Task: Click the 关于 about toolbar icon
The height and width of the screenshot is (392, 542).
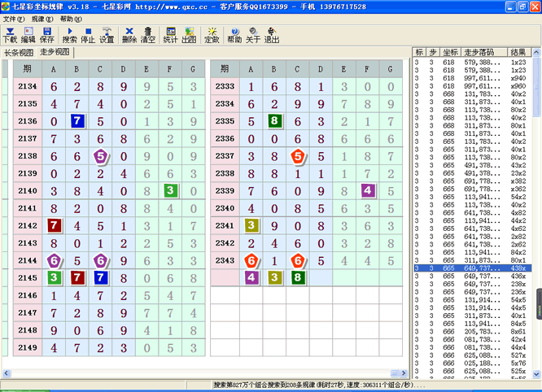Action: point(253,36)
